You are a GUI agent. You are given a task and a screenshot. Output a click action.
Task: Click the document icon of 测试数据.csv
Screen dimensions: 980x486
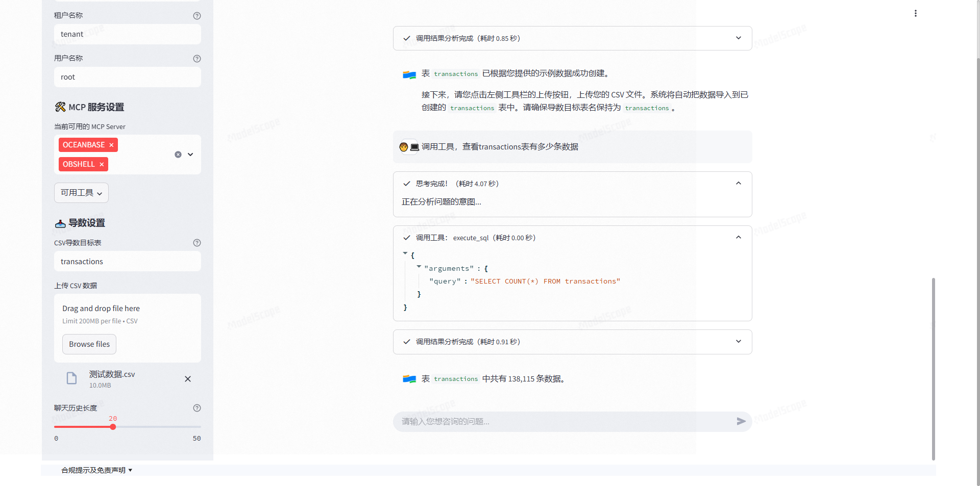tap(71, 378)
